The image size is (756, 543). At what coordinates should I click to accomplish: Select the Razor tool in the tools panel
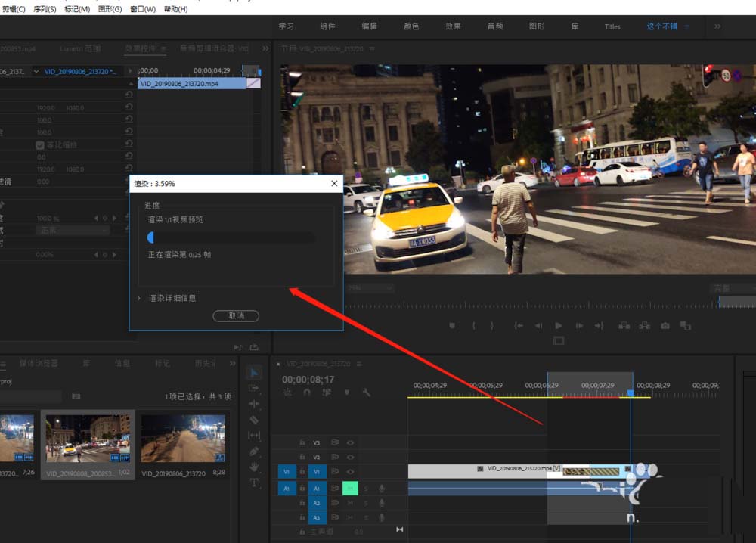pos(254,420)
